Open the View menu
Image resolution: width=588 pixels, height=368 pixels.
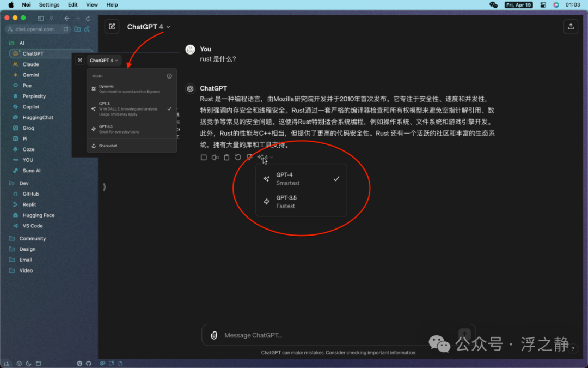pos(92,5)
